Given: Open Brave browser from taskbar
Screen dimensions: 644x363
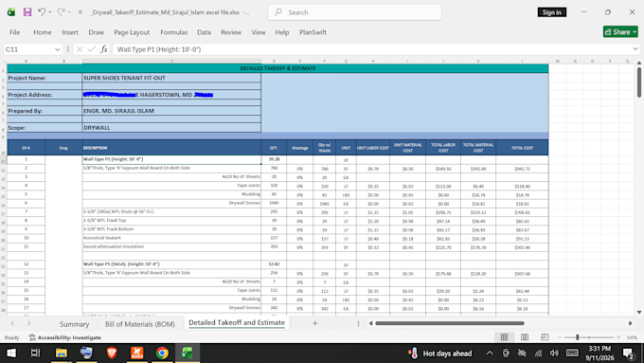Looking at the screenshot, I should 112,354.
